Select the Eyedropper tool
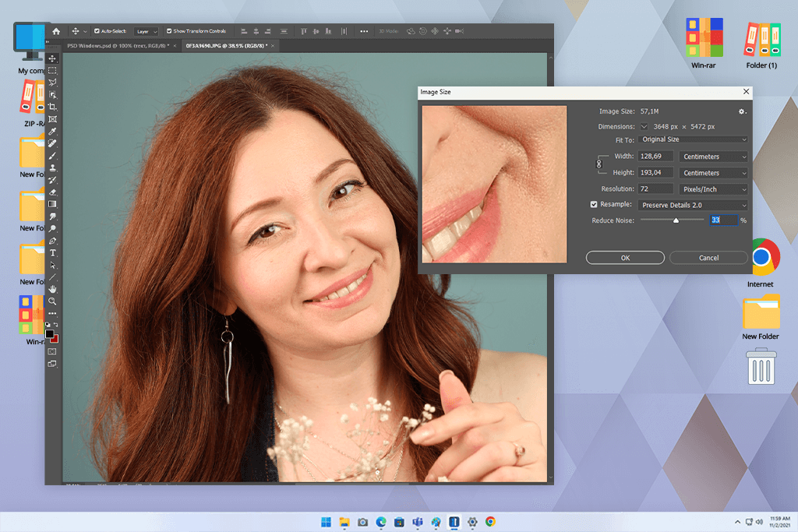The height and width of the screenshot is (532, 798). point(52,131)
